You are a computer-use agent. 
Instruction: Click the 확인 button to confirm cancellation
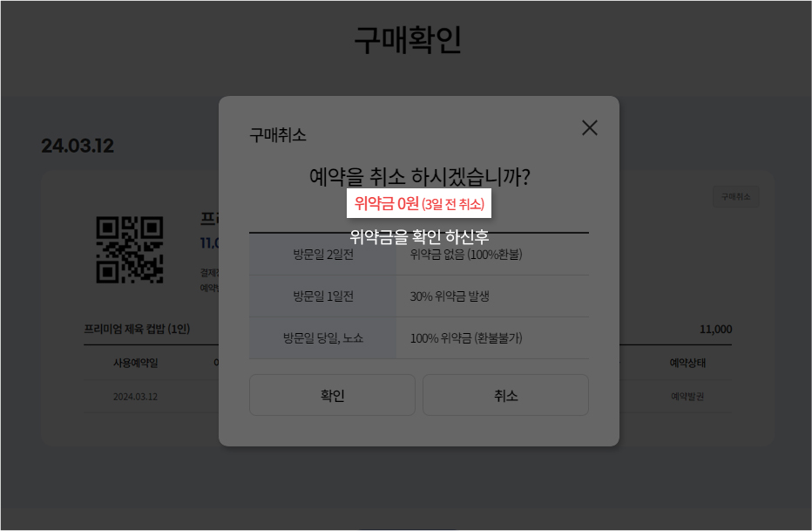click(332, 394)
